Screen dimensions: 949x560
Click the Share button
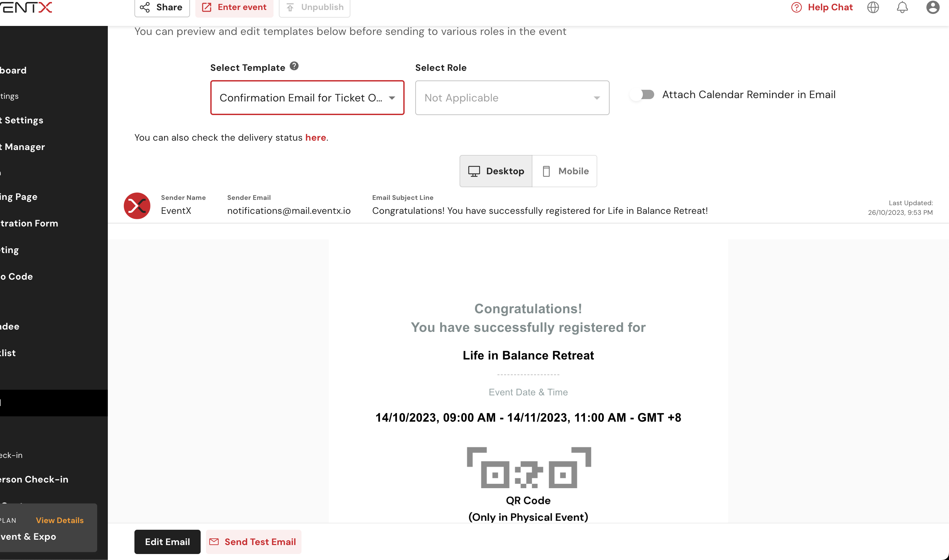click(x=162, y=7)
